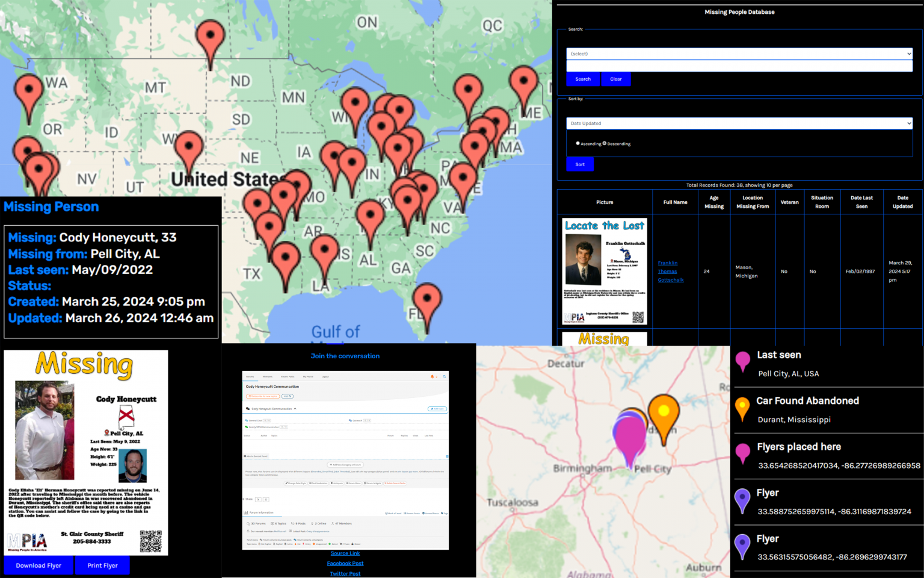Select the Ascending radio button

(x=577, y=143)
